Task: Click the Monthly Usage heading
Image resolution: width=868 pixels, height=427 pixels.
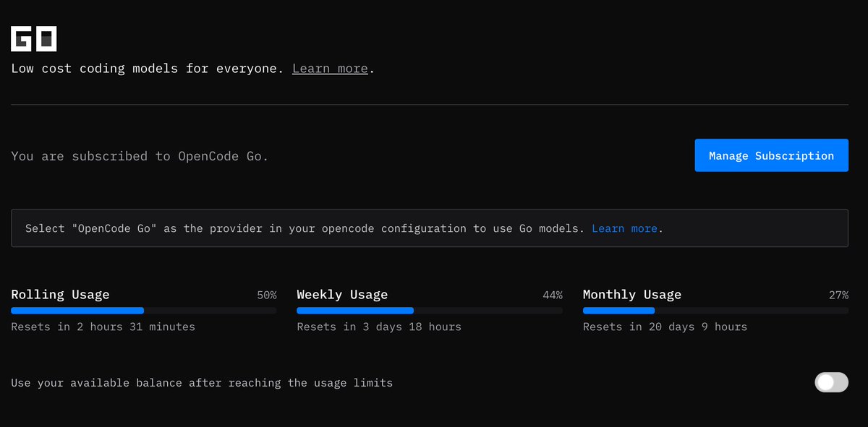Action: coord(632,295)
